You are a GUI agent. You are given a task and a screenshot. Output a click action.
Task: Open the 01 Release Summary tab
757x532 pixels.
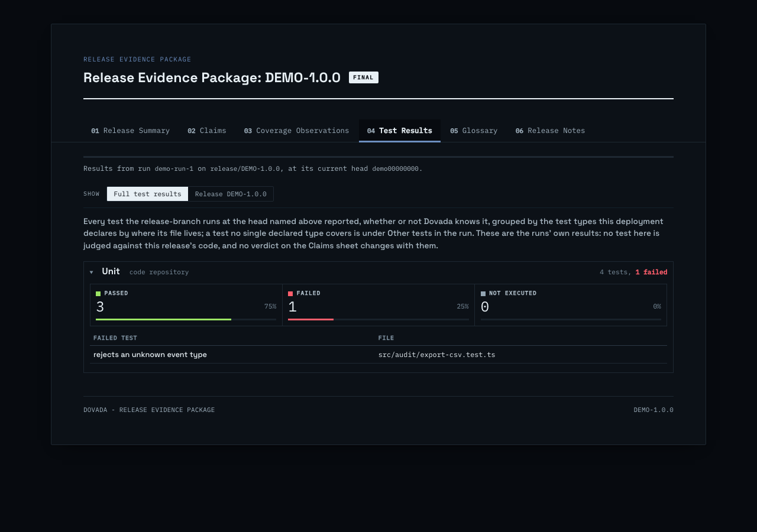click(130, 131)
